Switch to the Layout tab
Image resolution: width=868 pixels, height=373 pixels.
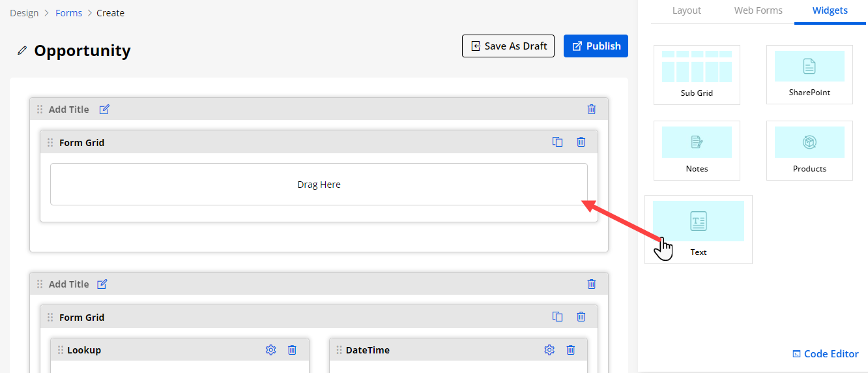[x=686, y=10]
